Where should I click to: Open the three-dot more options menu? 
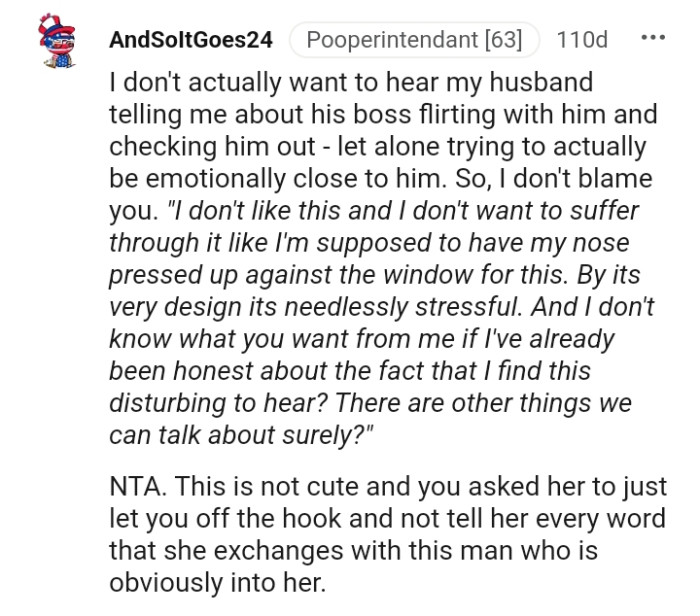(x=651, y=40)
